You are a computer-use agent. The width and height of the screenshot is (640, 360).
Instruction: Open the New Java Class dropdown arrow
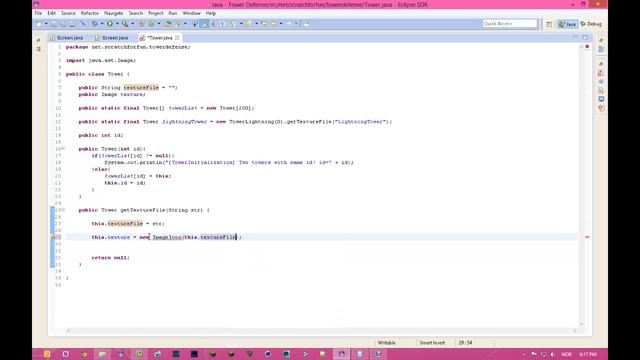pyautogui.click(x=159, y=24)
